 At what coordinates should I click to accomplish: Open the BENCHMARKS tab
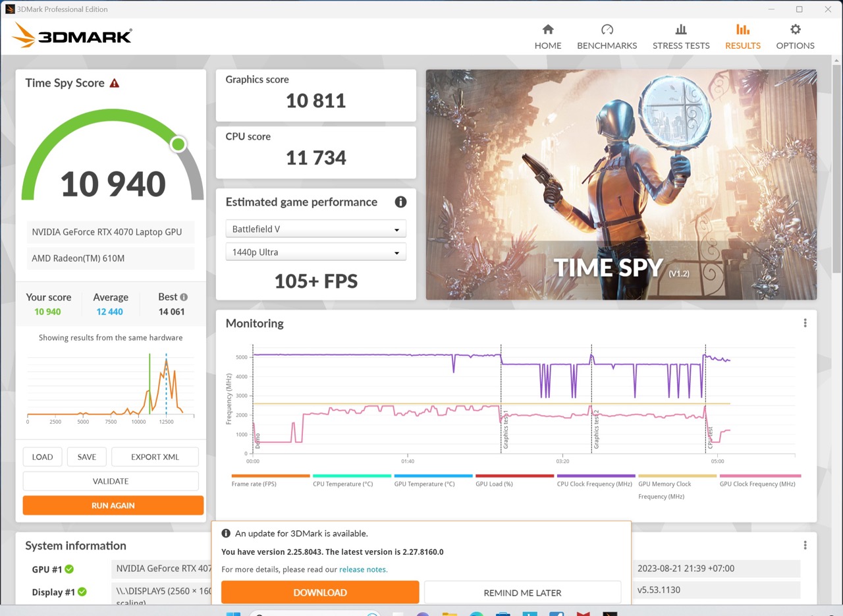[607, 37]
